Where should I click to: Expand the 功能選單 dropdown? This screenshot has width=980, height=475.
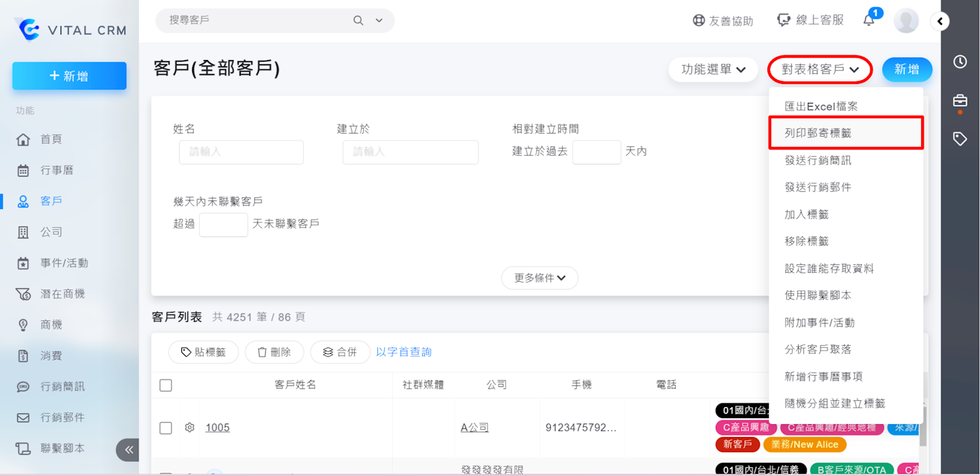click(713, 70)
